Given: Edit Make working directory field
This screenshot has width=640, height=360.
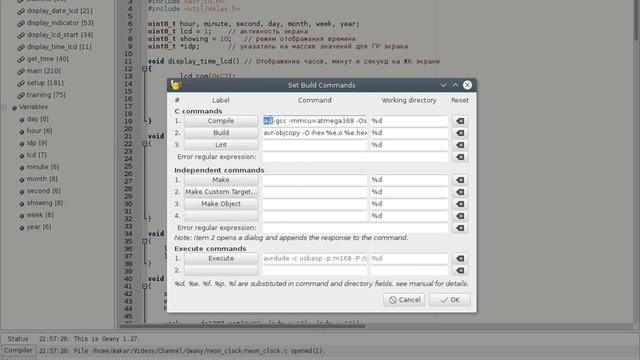Looking at the screenshot, I should 409,180.
